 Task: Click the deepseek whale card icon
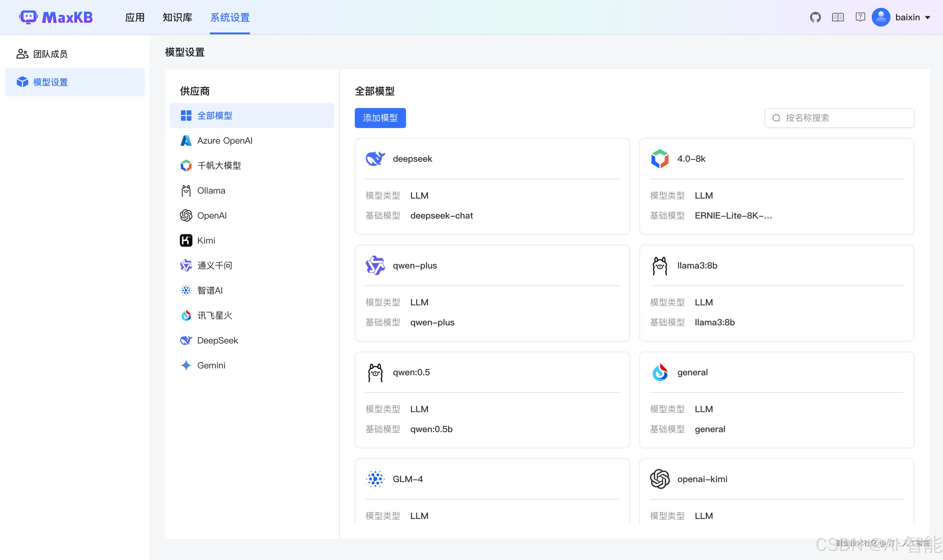click(375, 159)
